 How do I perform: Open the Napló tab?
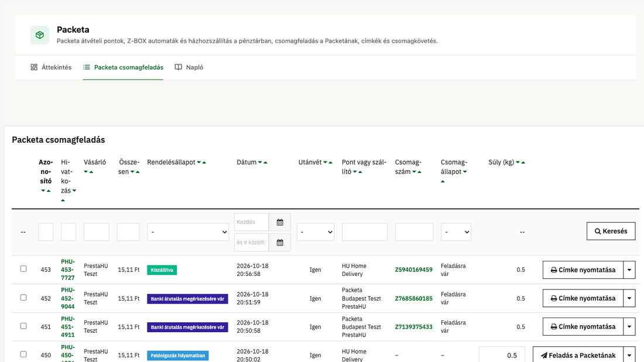(189, 67)
